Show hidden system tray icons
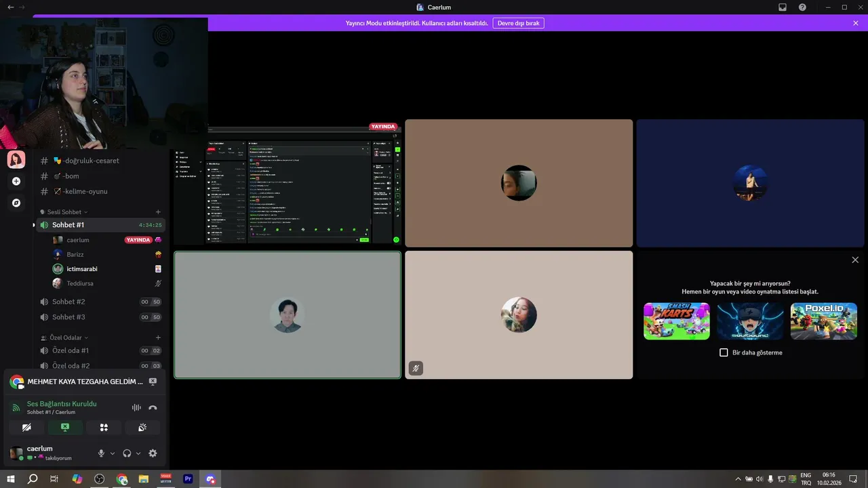Image resolution: width=868 pixels, height=488 pixels. click(x=738, y=479)
